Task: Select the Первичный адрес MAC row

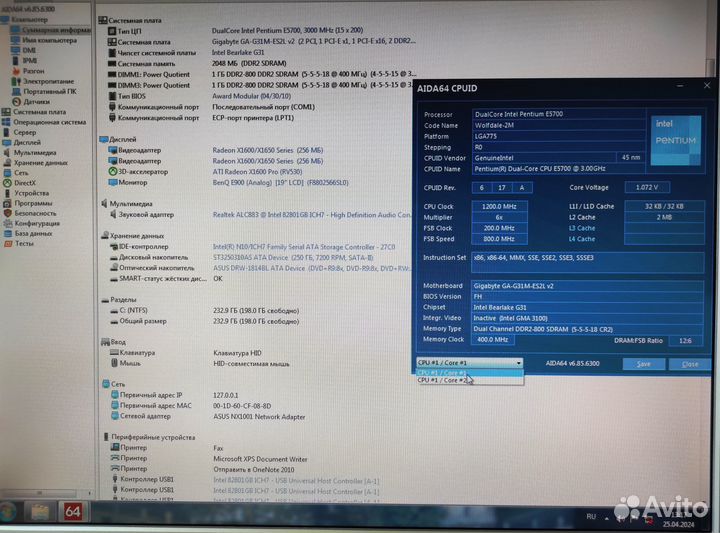Action: click(x=191, y=406)
